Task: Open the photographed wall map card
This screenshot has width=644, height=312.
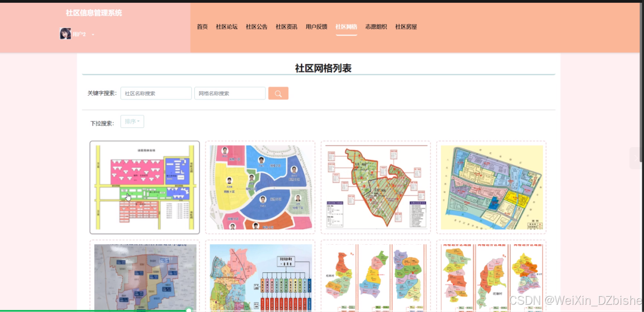Action: point(145,276)
